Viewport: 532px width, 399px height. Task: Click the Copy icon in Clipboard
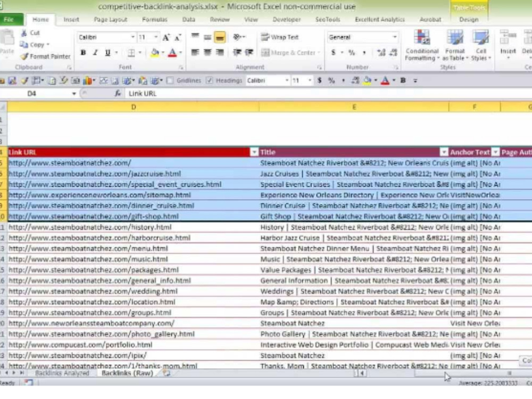click(23, 45)
